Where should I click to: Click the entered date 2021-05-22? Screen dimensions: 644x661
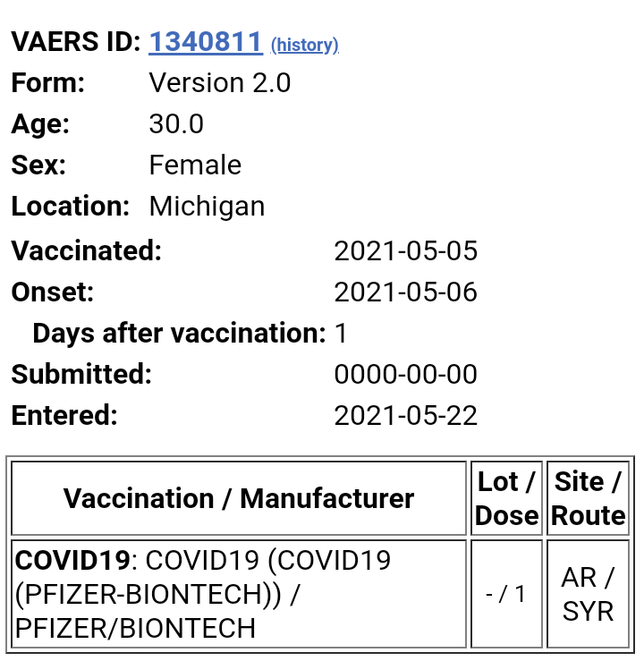[405, 416]
